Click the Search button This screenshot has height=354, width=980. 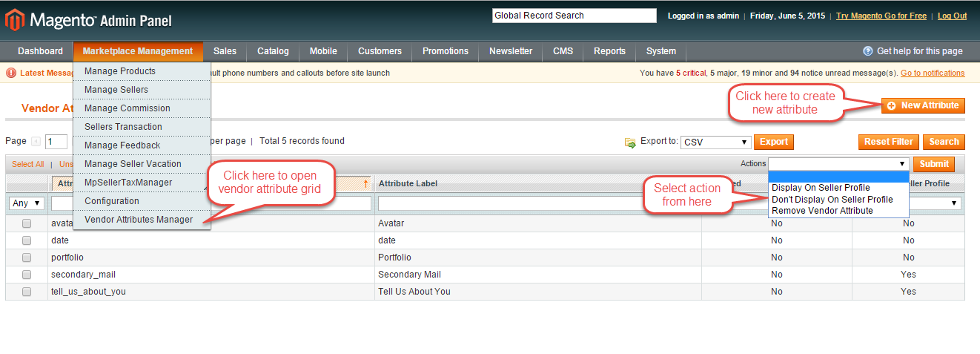[x=944, y=142]
